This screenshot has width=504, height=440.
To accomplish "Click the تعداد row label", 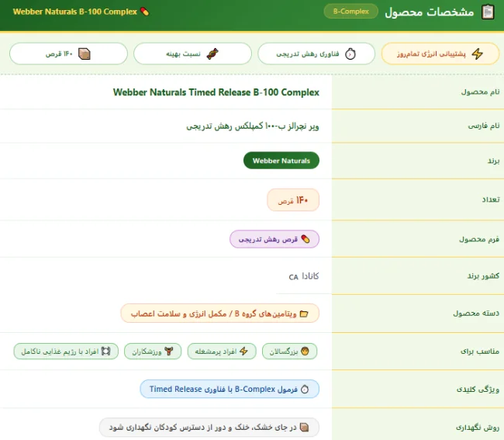I will click(x=491, y=199).
